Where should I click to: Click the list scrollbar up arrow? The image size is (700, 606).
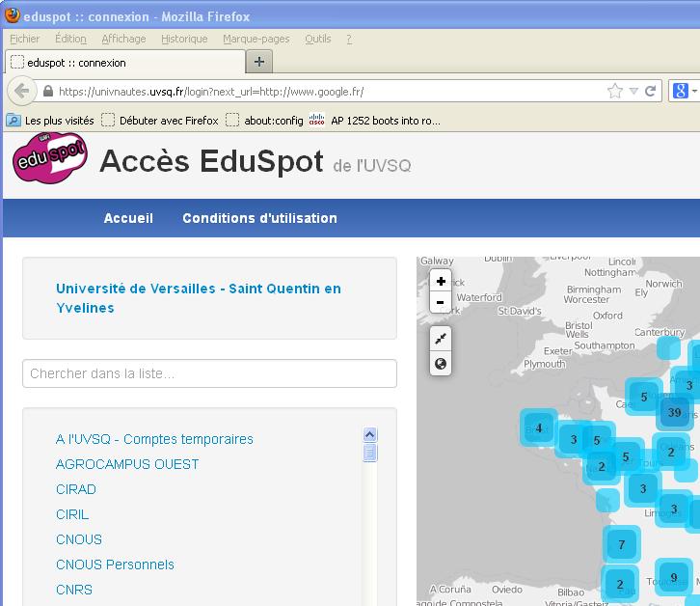coord(369,434)
